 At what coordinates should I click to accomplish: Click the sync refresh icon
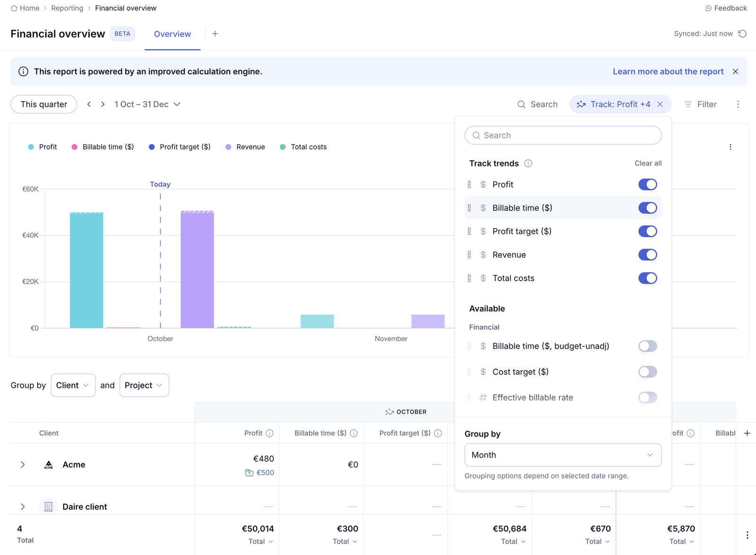tap(742, 34)
